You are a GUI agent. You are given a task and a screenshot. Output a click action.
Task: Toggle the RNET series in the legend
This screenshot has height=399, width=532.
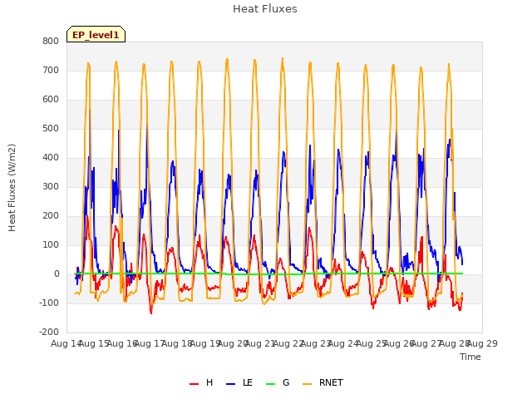[323, 382]
